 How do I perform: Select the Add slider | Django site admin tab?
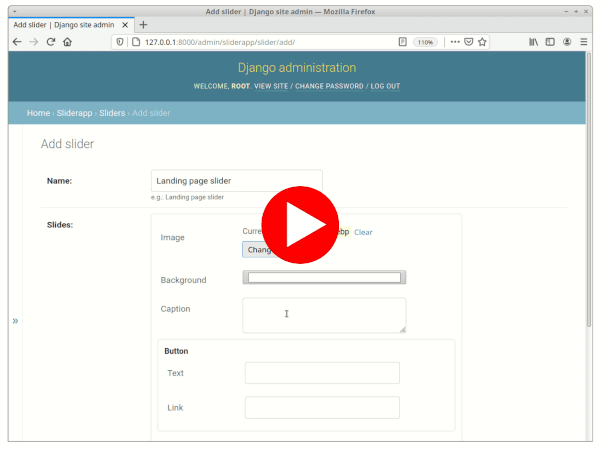pyautogui.click(x=72, y=25)
